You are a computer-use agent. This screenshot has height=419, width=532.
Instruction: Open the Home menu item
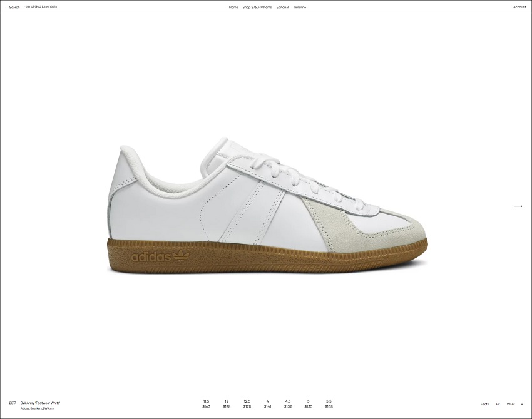tap(233, 7)
